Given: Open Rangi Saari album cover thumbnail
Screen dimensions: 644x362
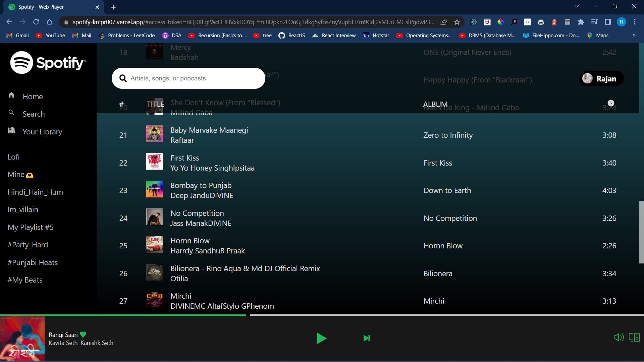Looking at the screenshot, I should click(x=22, y=339).
